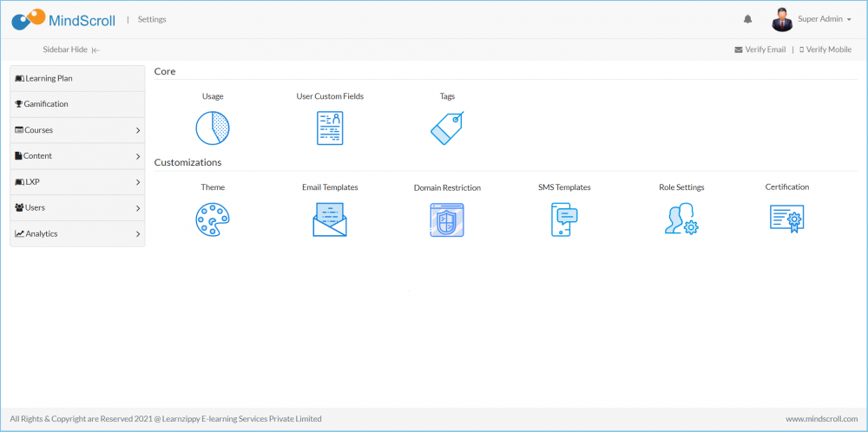Screen dimensions: 868x432
Task: Click the User Custom Fields label
Action: (330, 96)
